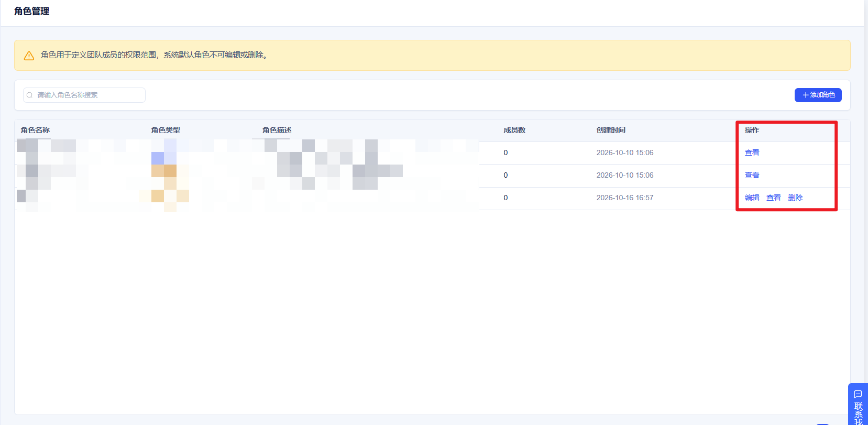Viewport: 868px width, 425px height.
Task: Click 删除 for the 2026-10-16 16:57 role
Action: (795, 198)
